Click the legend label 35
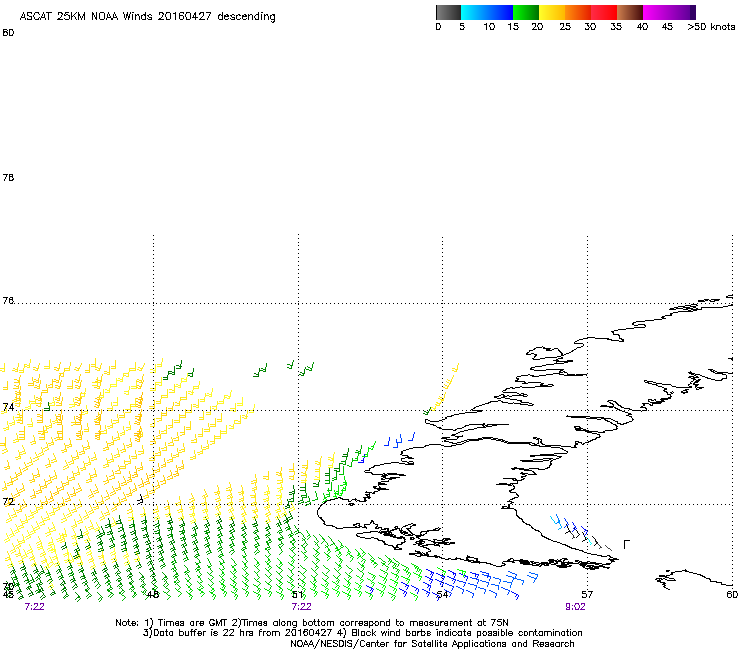This screenshot has width=740, height=650. tap(616, 27)
